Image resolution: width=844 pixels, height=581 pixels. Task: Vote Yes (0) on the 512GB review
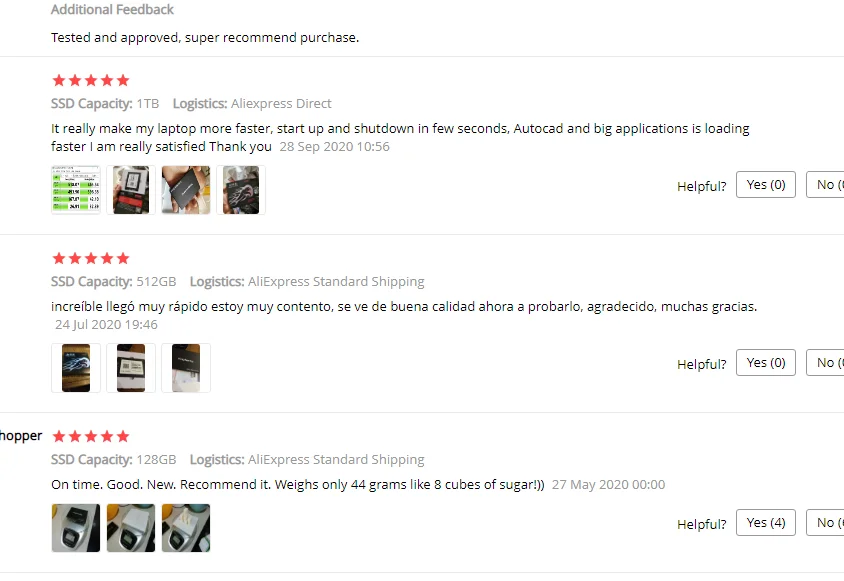(x=765, y=362)
